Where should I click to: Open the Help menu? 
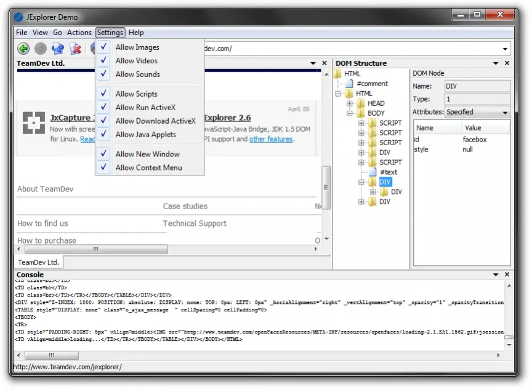coord(135,32)
